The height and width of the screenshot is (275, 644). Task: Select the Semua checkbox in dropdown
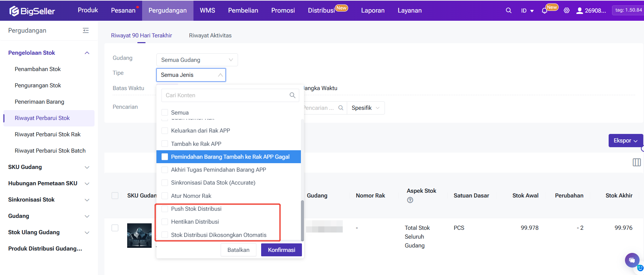tap(165, 113)
